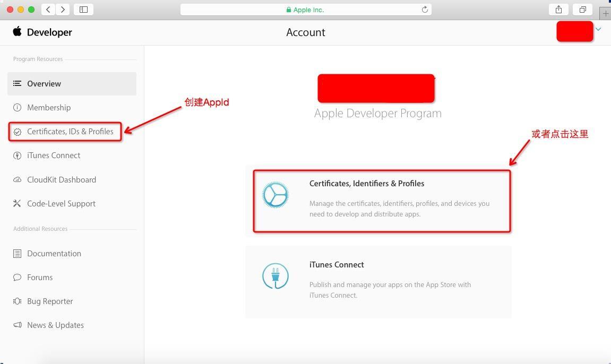Click the Developer title link
The image size is (611, 364).
(x=49, y=32)
